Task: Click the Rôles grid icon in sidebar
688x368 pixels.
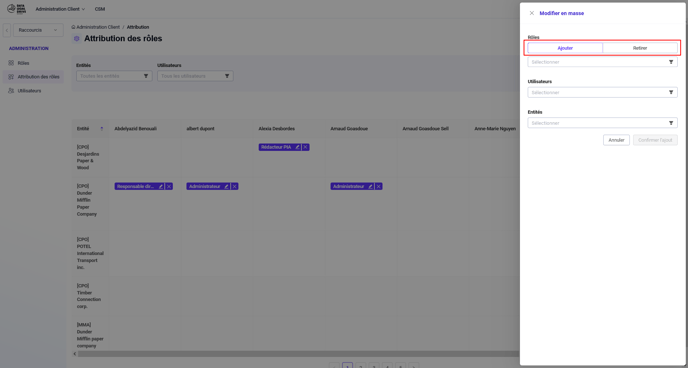Action: [x=11, y=63]
